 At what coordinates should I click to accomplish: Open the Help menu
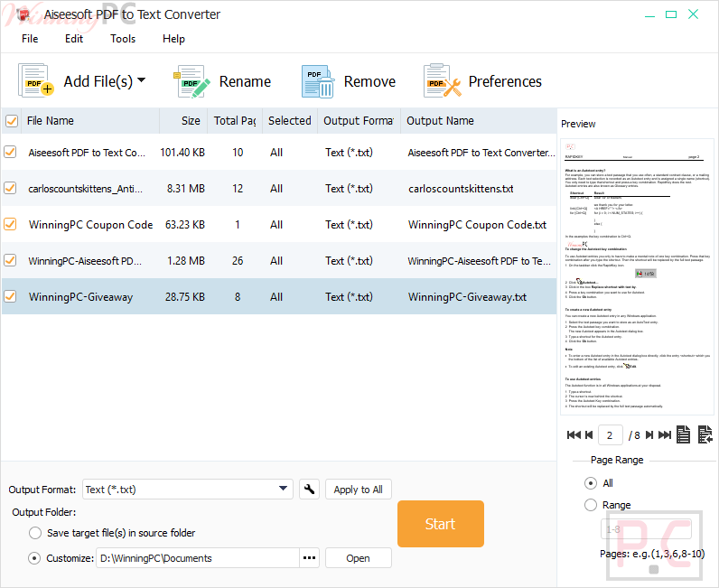[173, 39]
